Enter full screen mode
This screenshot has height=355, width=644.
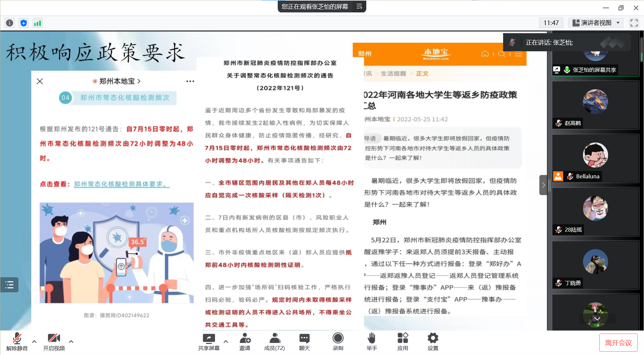[634, 23]
